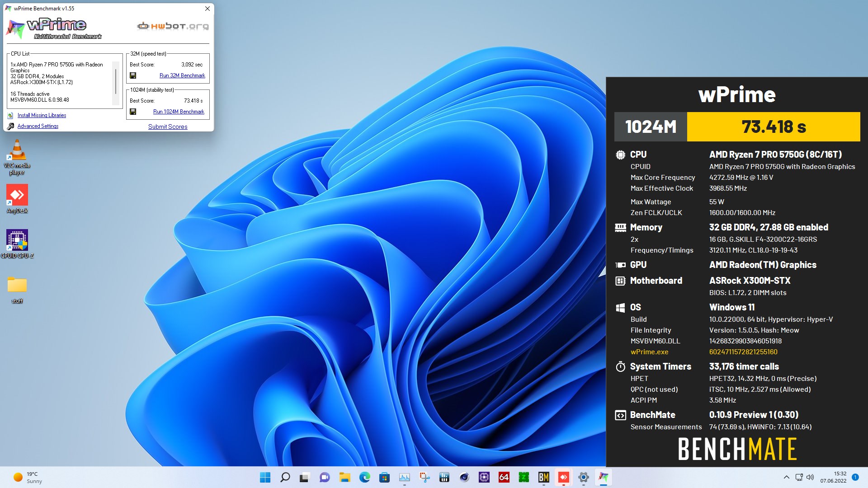Click the 1024M label in BenchMate panel
868x488 pixels.
[x=651, y=127]
